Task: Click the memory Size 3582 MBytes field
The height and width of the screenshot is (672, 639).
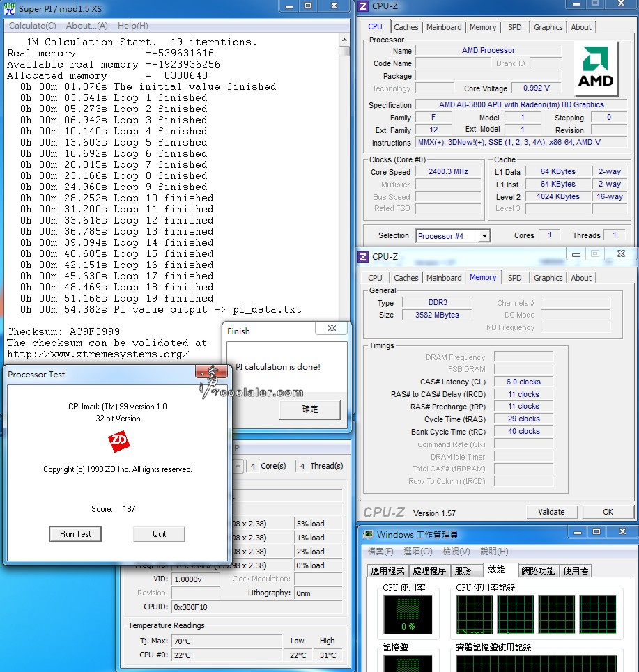Action: point(437,315)
